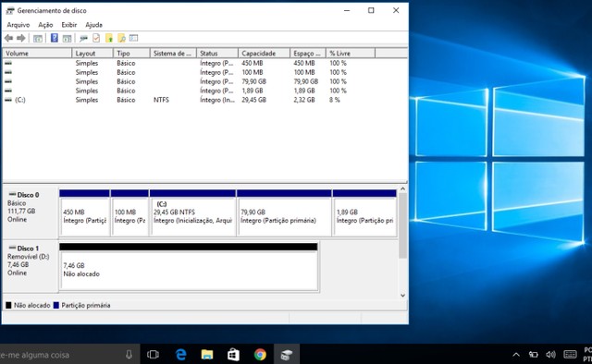
Task: Open the Ação menu
Action: coord(45,25)
